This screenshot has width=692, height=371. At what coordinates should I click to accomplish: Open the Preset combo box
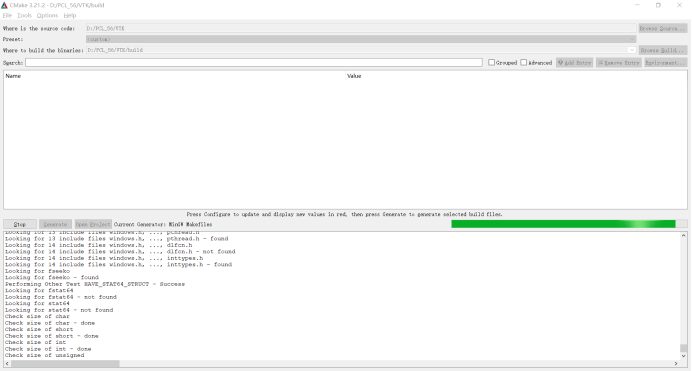pyautogui.click(x=361, y=39)
